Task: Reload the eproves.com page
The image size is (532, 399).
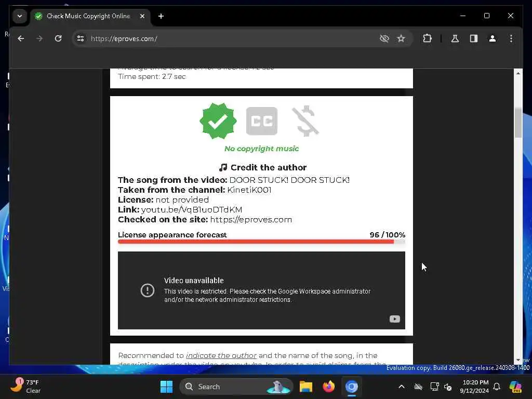Action: pos(58,38)
